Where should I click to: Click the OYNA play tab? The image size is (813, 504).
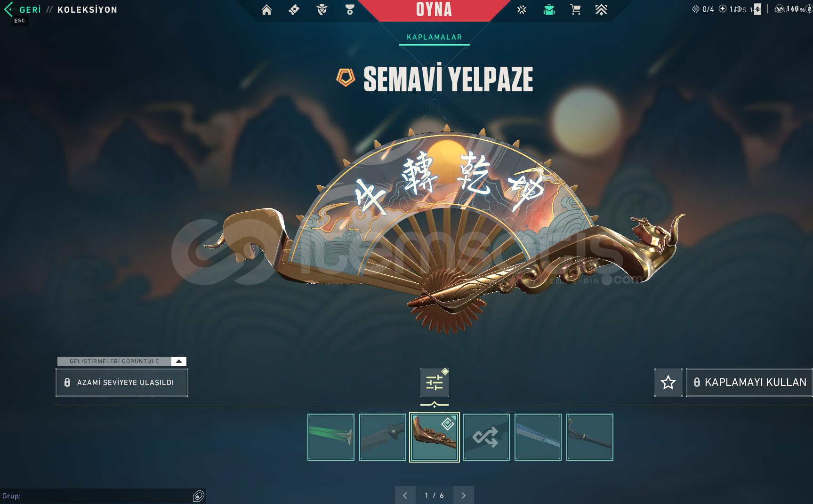pyautogui.click(x=434, y=10)
